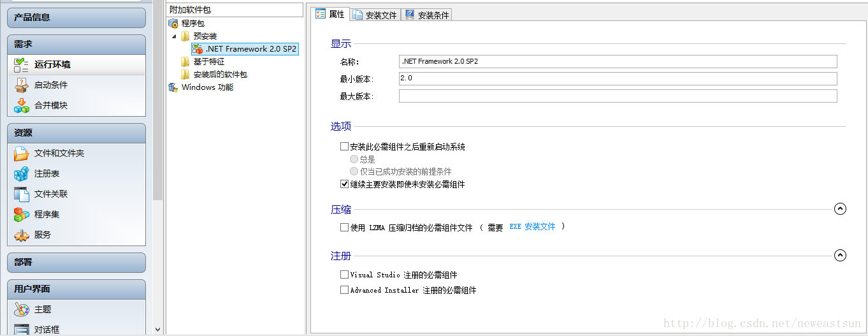This screenshot has width=868, height=336.
Task: Click the sidebar vertical scrollbar thumb
Action: click(x=158, y=100)
